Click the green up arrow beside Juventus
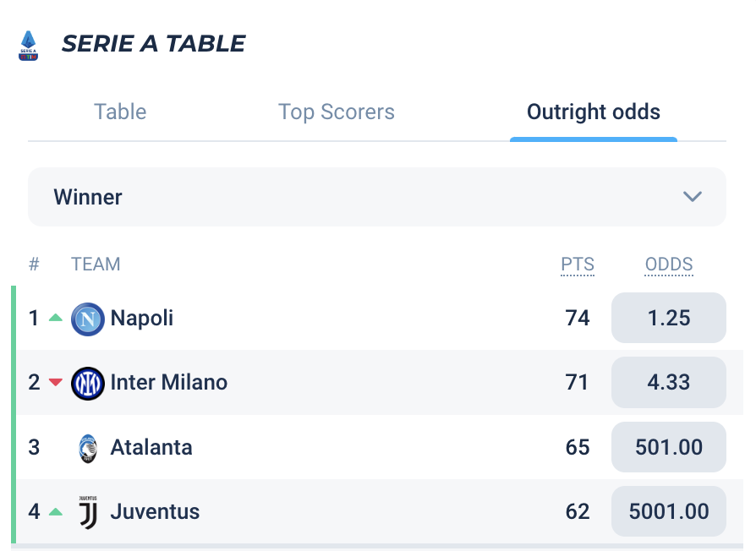The width and height of the screenshot is (756, 551). coord(56,511)
